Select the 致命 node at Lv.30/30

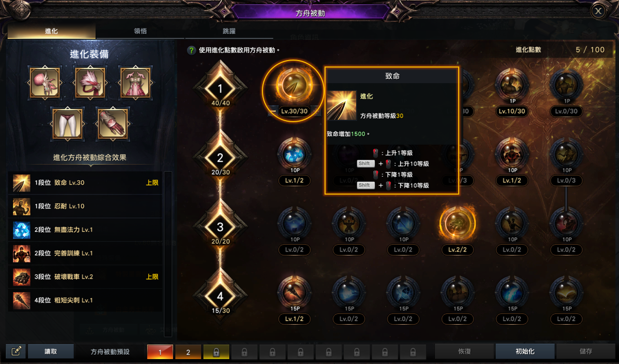pos(294,86)
